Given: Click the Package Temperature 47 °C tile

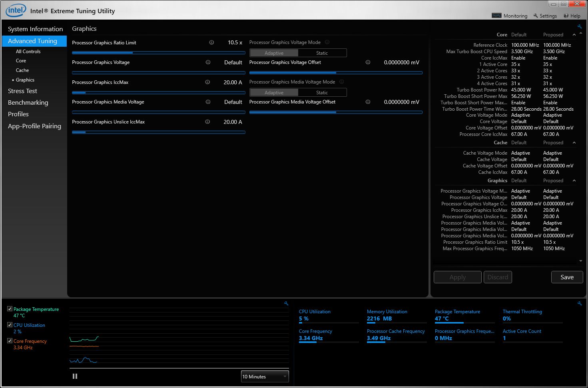Looking at the screenshot, I should pos(464,316).
